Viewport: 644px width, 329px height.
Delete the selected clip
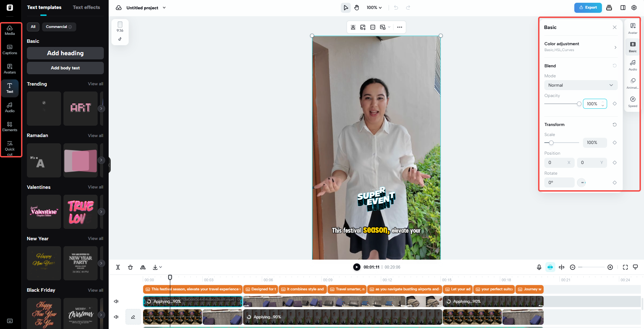point(130,267)
